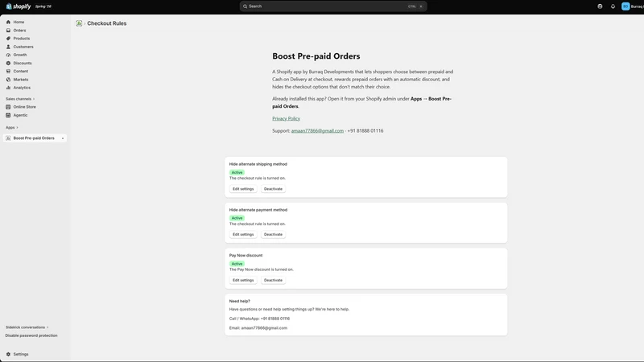This screenshot has height=362, width=644.
Task: Click the Products tag icon
Action: coord(8,39)
